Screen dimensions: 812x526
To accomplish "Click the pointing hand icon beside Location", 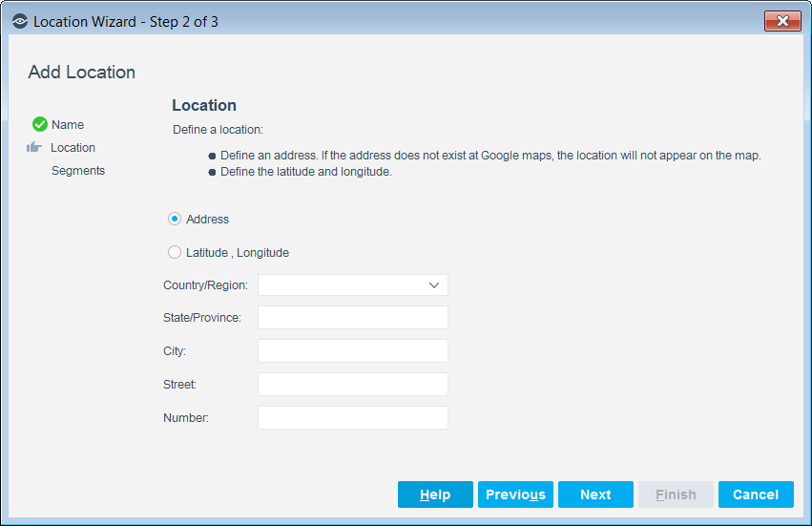I will [34, 147].
